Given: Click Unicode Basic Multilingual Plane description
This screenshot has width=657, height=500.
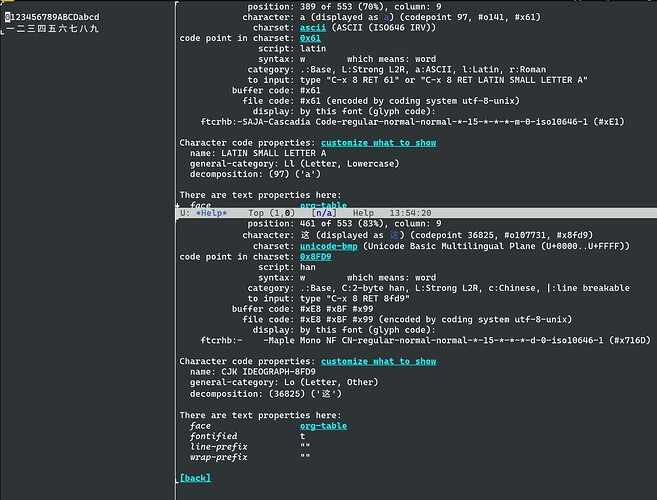Looking at the screenshot, I should 496,246.
